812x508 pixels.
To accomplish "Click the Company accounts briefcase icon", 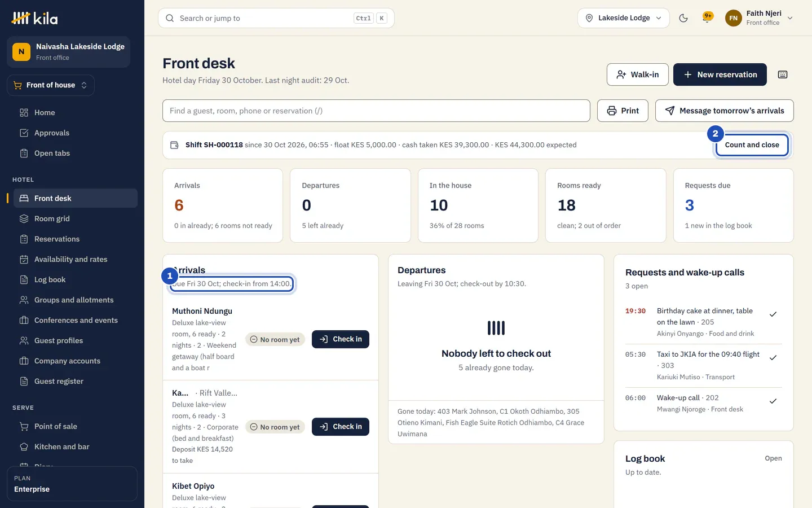I will 24,361.
